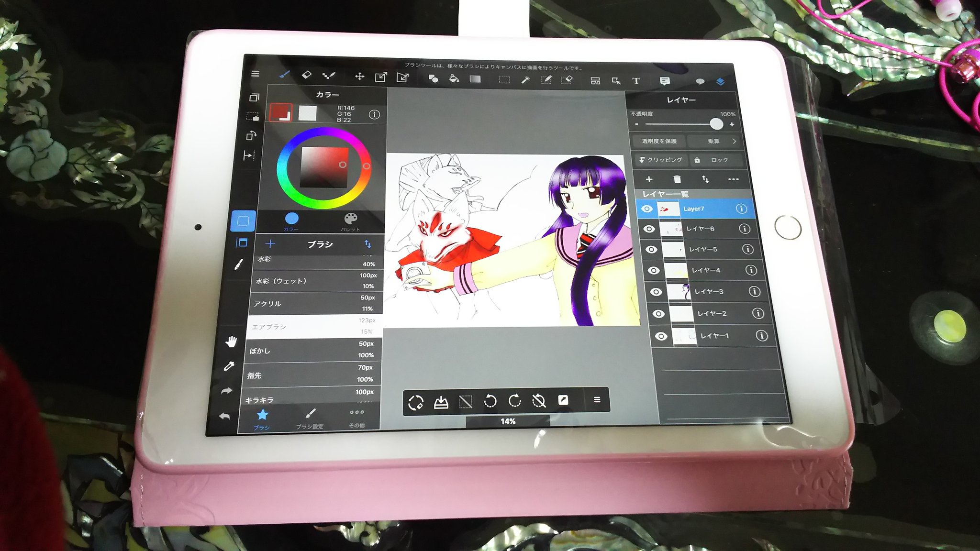This screenshot has height=551, width=980.
Task: Hide レイヤー5 visibility eye
Action: pyautogui.click(x=651, y=250)
